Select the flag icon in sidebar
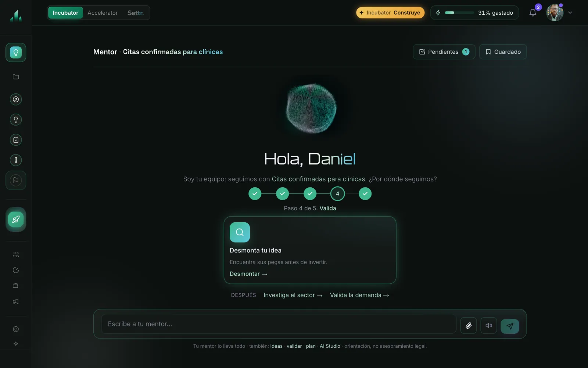This screenshot has width=588, height=368. 16,180
